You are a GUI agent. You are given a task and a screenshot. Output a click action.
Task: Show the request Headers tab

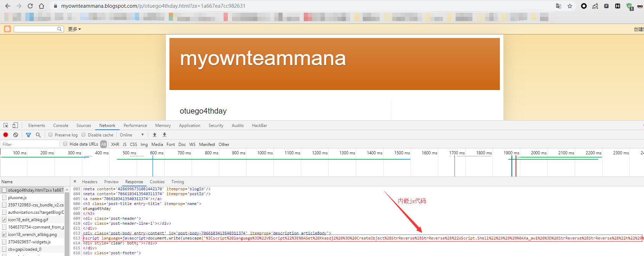coord(90,181)
